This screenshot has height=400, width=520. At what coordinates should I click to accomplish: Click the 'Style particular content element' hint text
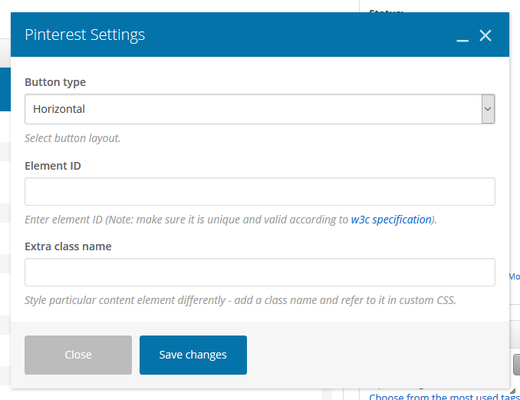click(240, 300)
